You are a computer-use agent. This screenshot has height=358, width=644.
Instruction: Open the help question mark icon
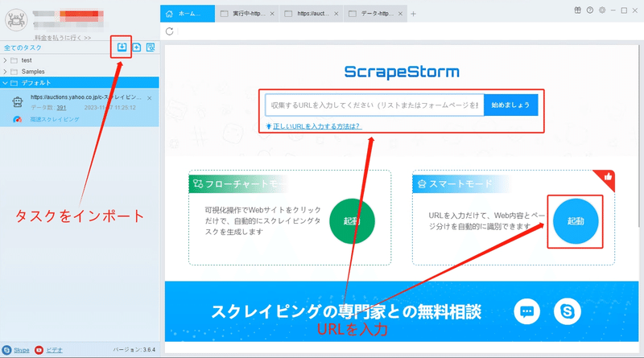pyautogui.click(x=590, y=10)
